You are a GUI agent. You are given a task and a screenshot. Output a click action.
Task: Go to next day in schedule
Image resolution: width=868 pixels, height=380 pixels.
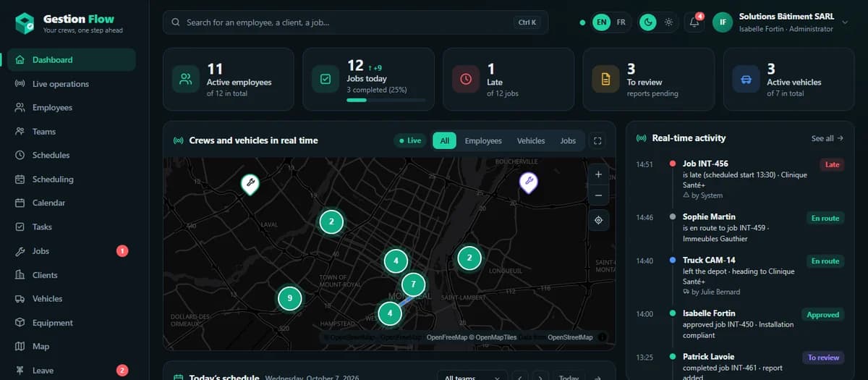coord(540,377)
